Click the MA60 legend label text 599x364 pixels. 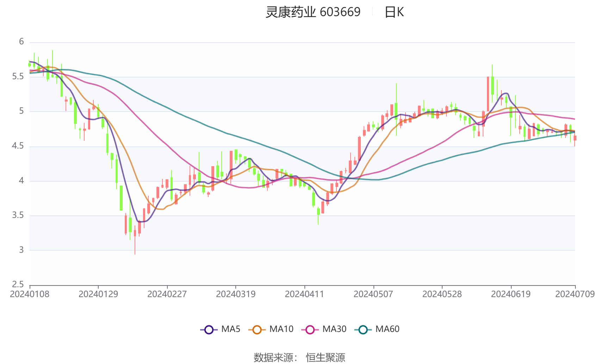pos(387,329)
